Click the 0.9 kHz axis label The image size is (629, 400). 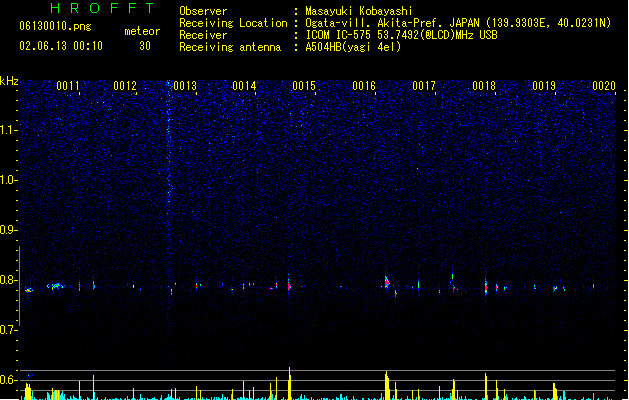[8, 230]
